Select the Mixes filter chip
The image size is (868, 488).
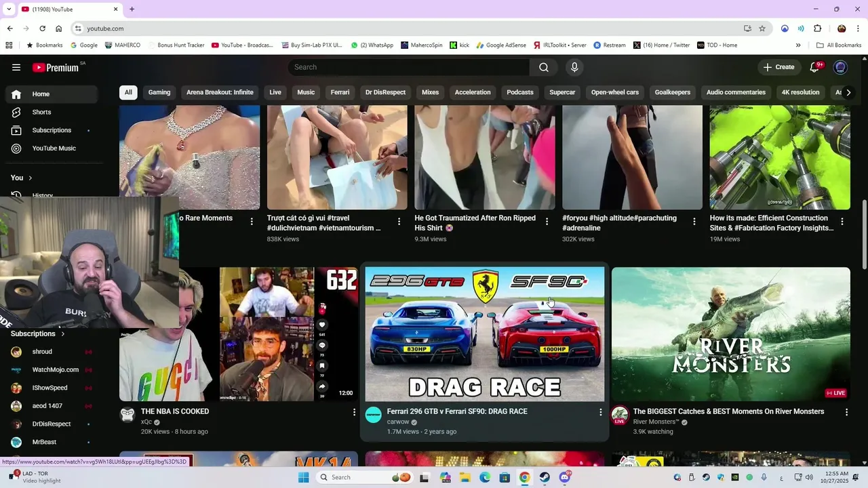pyautogui.click(x=430, y=92)
